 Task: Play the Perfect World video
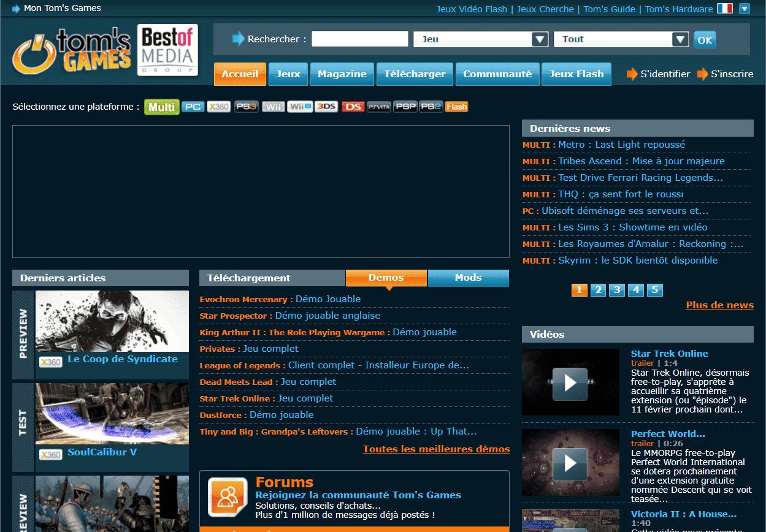tap(570, 463)
